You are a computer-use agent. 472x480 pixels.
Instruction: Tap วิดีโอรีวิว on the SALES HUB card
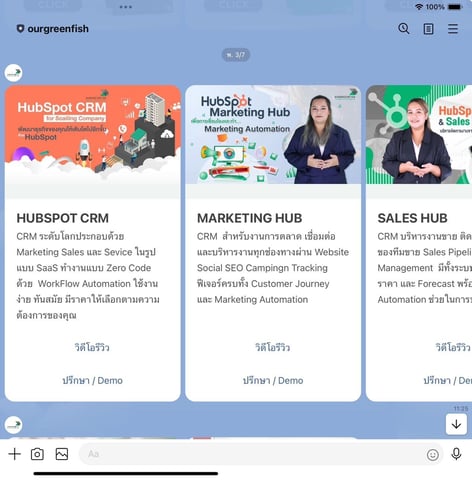[453, 347]
